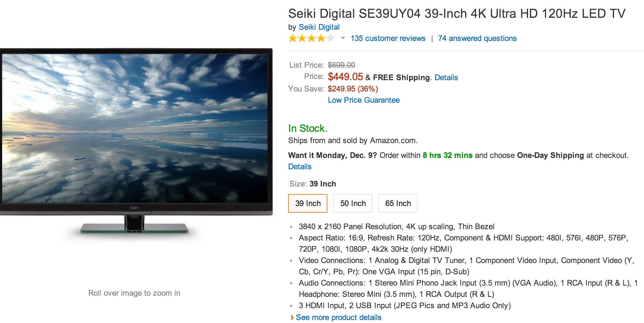Expand See more product details
644x323 pixels.
click(338, 317)
